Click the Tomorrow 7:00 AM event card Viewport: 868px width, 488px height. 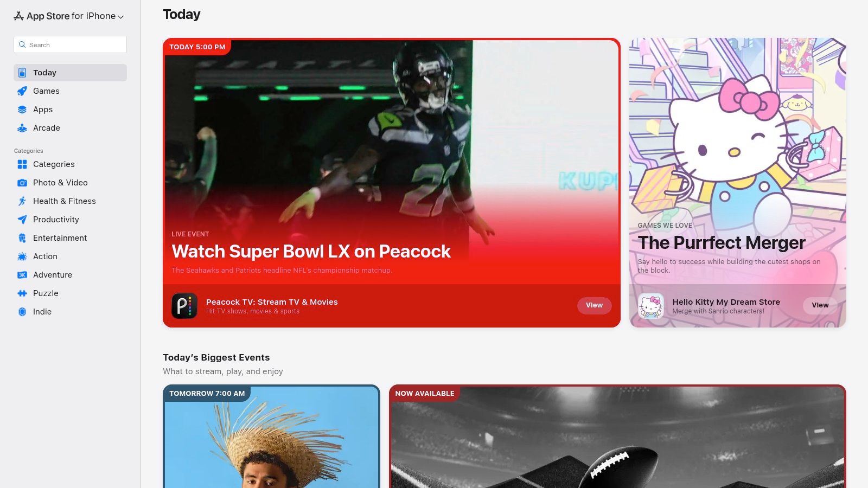(x=271, y=436)
